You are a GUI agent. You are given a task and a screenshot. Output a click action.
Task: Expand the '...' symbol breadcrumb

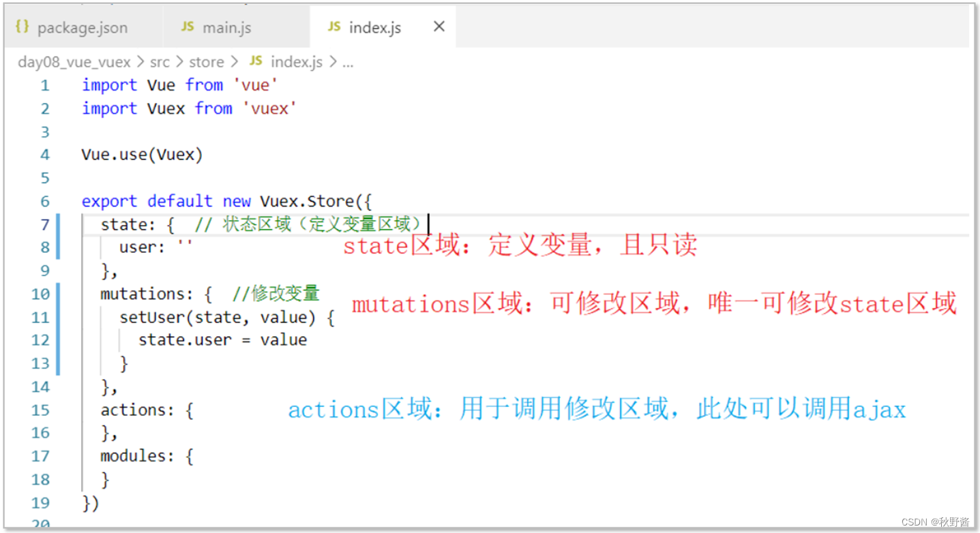348,63
